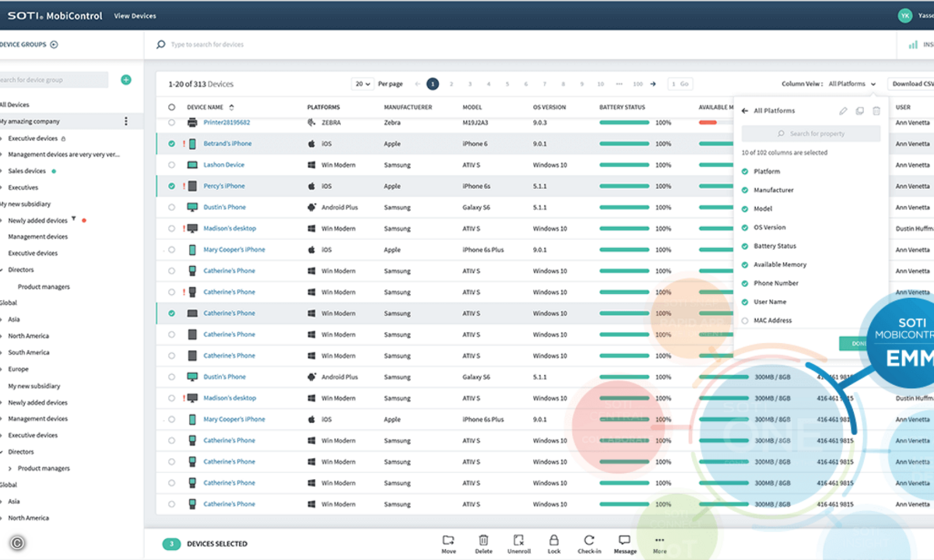This screenshot has width=934, height=560.
Task: Open Column View All Platforms dropdown
Action: point(852,84)
